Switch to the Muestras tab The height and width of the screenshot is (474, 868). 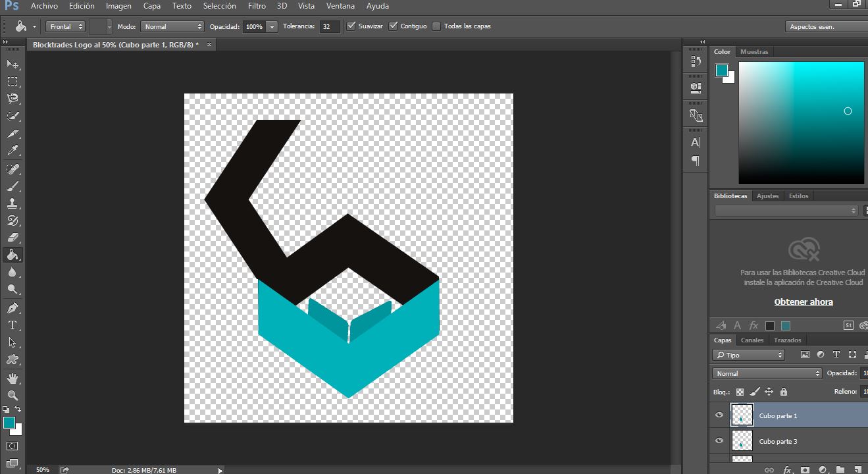(x=753, y=51)
